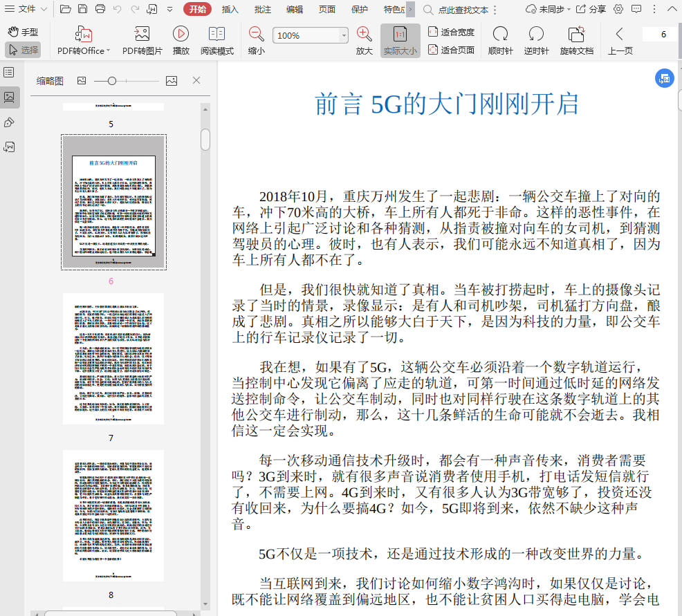This screenshot has height=616, width=682.
Task: Click the 放大 zoom in tool
Action: (x=364, y=41)
